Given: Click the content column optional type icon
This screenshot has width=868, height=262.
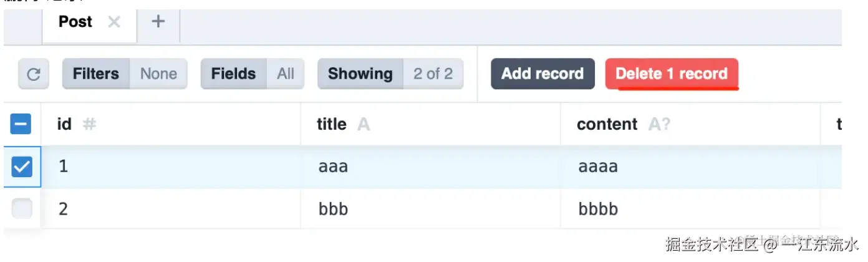Looking at the screenshot, I should pos(659,124).
